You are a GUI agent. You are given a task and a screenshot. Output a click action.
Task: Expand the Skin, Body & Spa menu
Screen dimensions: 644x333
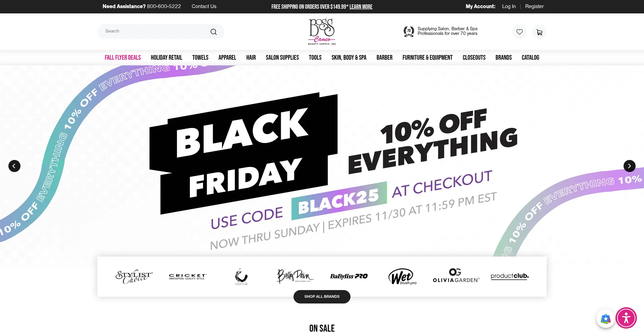[349, 58]
